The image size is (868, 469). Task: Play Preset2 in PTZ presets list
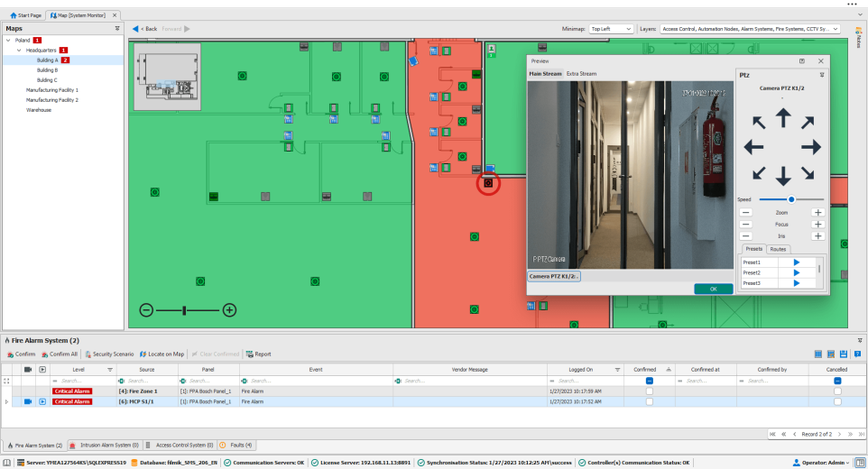pyautogui.click(x=797, y=272)
